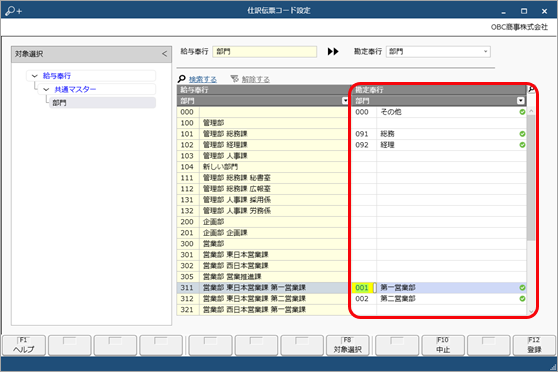
Task: Click the 002 第二営業部 cell
Action: [439, 299]
